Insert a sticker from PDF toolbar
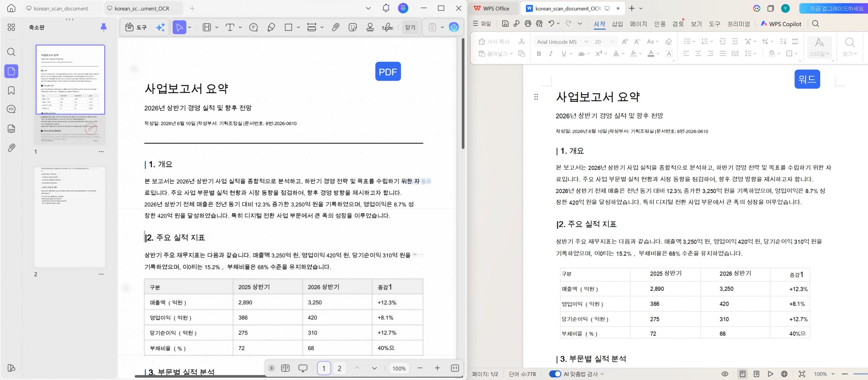 click(353, 27)
